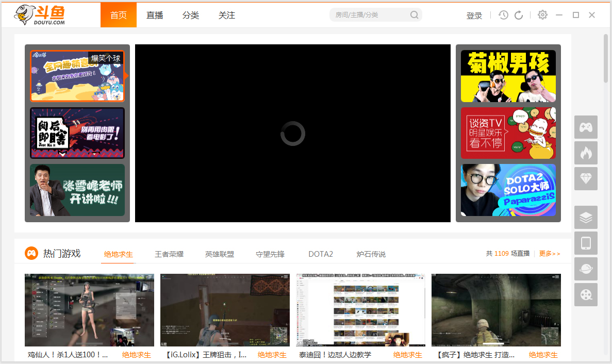
Task: Click the 更多>> link
Action: pyautogui.click(x=550, y=254)
